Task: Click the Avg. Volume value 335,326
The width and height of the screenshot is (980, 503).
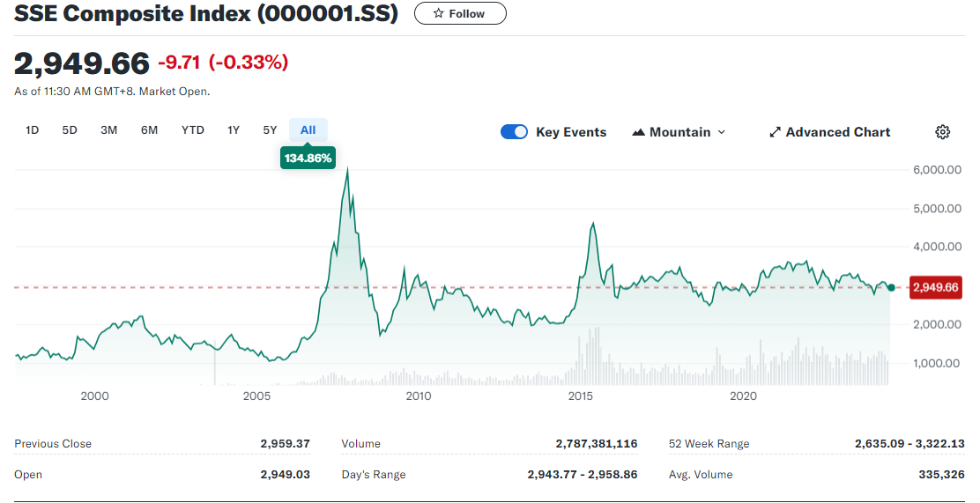Action: tap(941, 474)
